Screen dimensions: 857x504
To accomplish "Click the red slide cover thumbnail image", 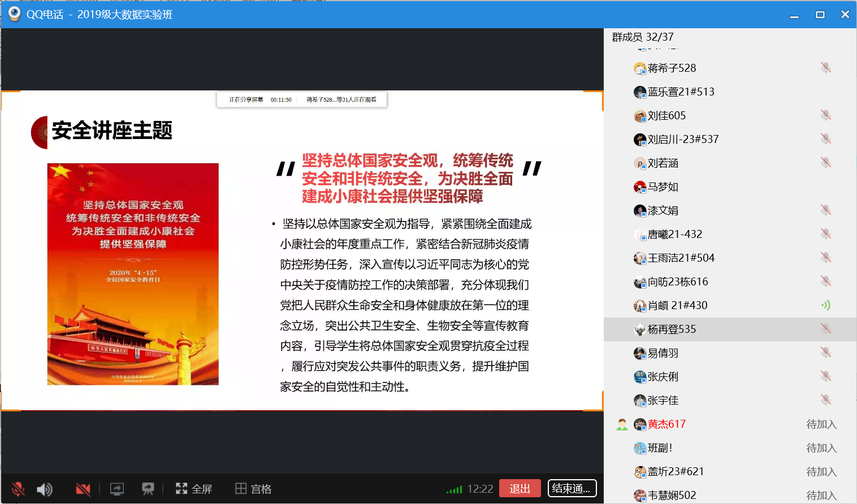I will [x=133, y=274].
